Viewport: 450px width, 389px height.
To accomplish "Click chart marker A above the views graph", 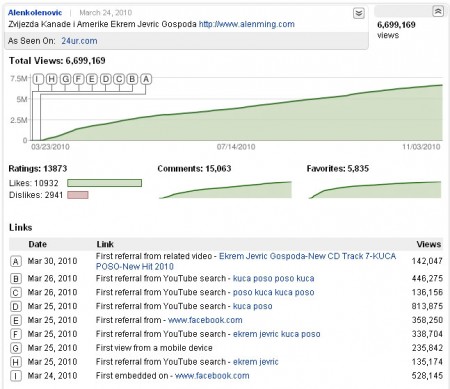I will 146,79.
